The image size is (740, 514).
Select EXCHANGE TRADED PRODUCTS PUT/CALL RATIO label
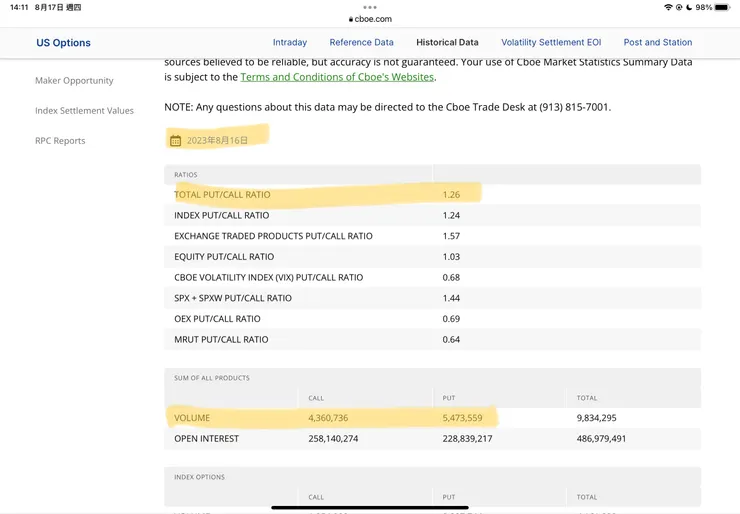[273, 236]
